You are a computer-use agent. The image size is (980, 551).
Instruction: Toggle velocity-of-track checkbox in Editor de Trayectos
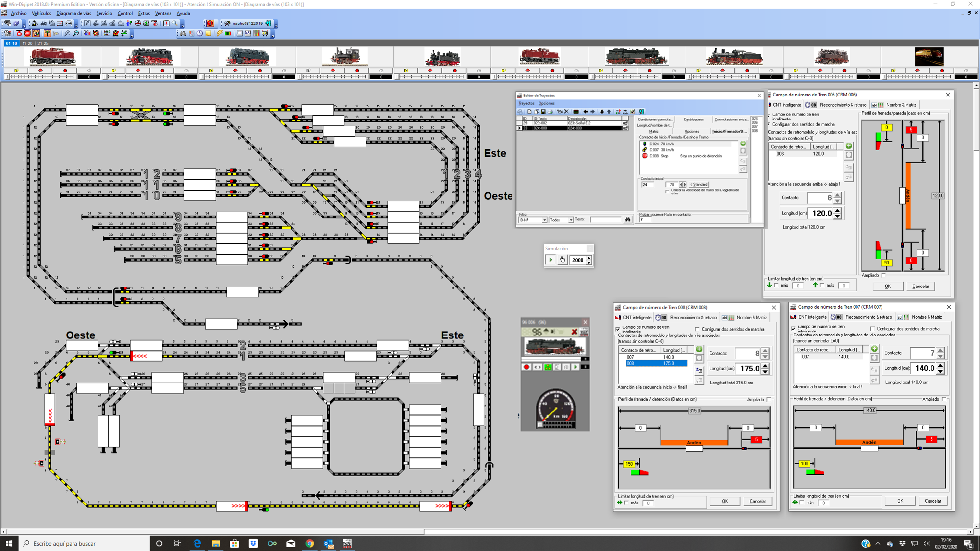pos(667,191)
